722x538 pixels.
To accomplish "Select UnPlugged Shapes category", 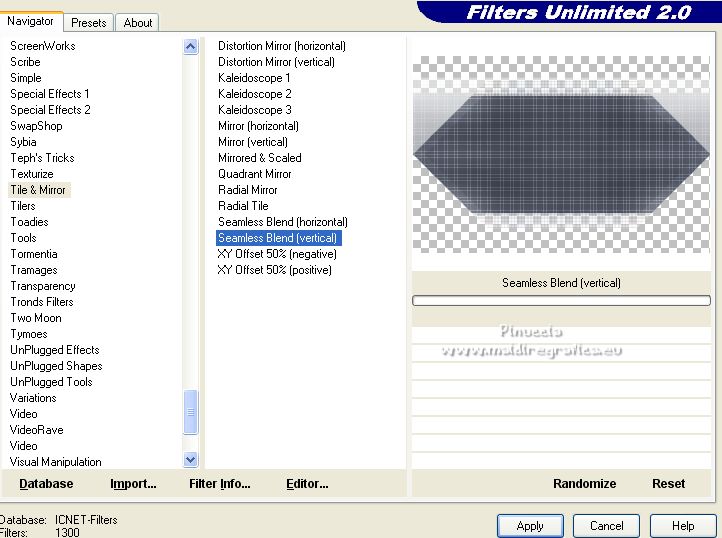I will (56, 366).
